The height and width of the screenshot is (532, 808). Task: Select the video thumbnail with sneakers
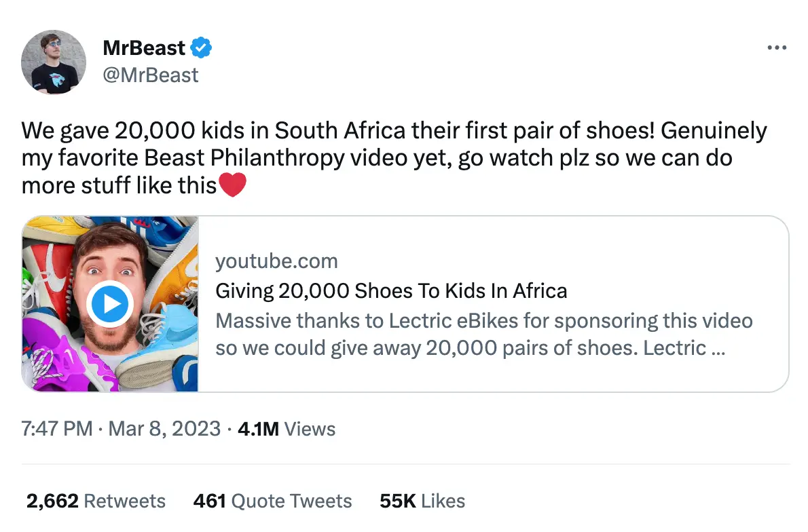click(x=110, y=303)
